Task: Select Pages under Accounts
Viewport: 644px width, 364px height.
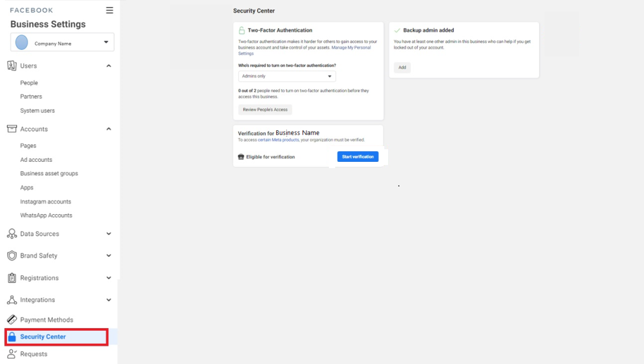Action: (x=28, y=145)
